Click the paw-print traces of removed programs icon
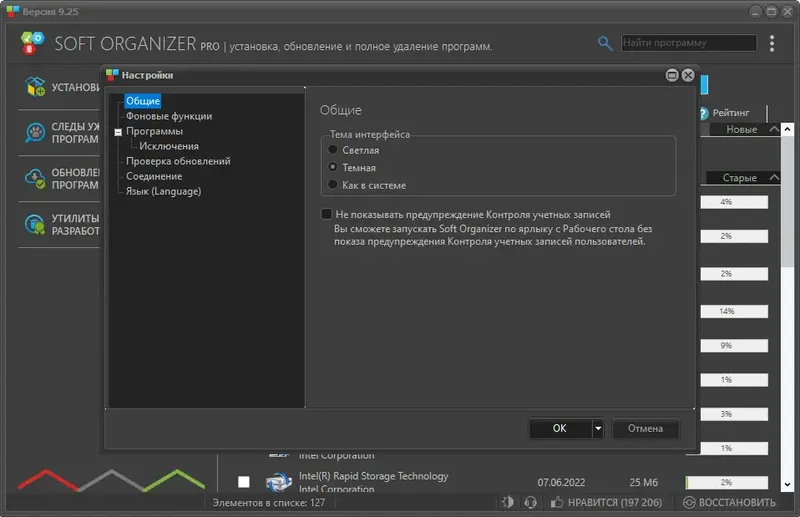 (x=35, y=133)
